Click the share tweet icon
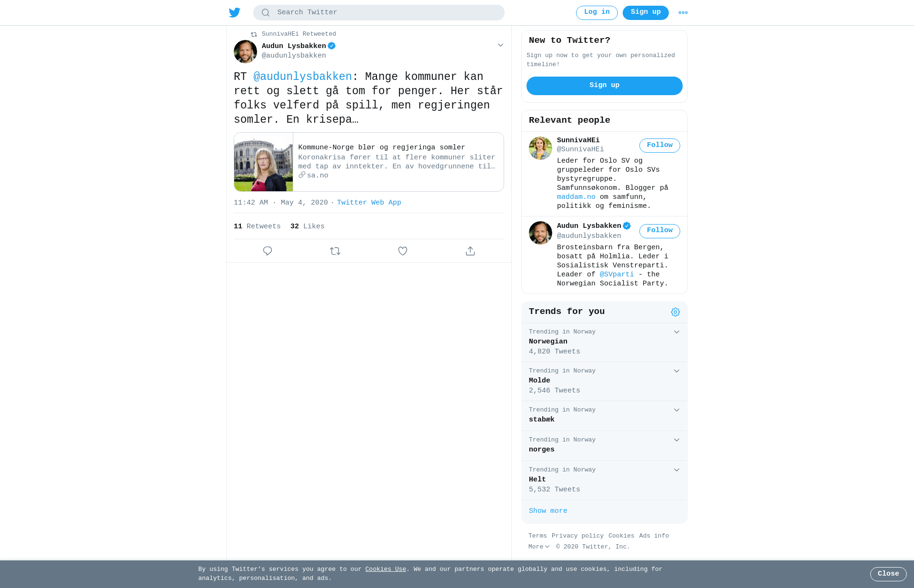The width and height of the screenshot is (914, 588). pyautogui.click(x=470, y=251)
